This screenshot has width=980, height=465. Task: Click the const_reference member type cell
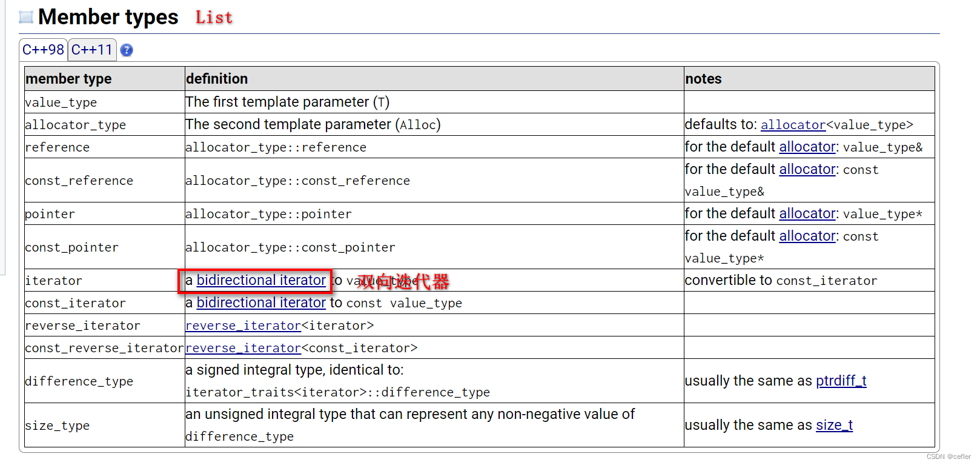(104, 180)
